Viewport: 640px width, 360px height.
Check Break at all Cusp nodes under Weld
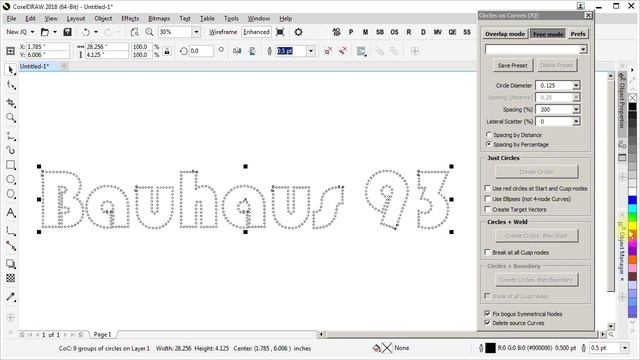coord(487,252)
